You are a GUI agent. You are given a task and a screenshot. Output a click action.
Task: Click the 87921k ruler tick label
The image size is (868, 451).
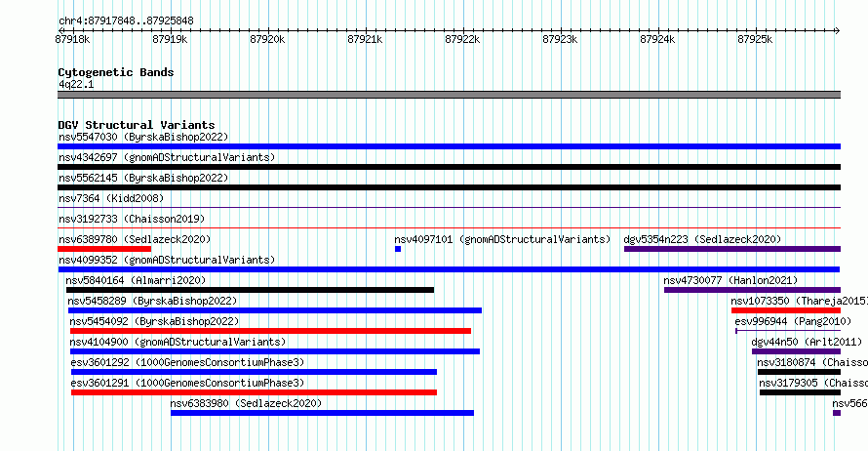[365, 39]
